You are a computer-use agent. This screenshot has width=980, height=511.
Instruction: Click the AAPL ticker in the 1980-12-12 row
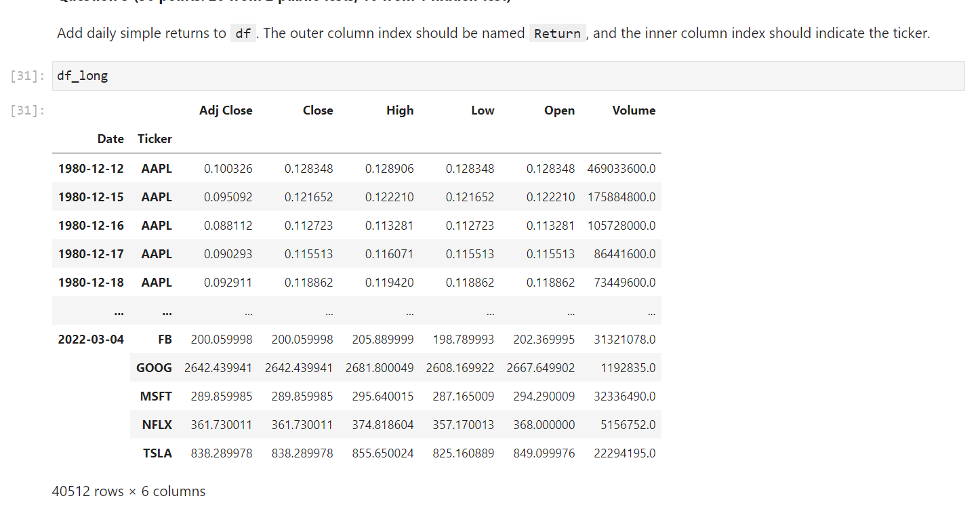157,169
